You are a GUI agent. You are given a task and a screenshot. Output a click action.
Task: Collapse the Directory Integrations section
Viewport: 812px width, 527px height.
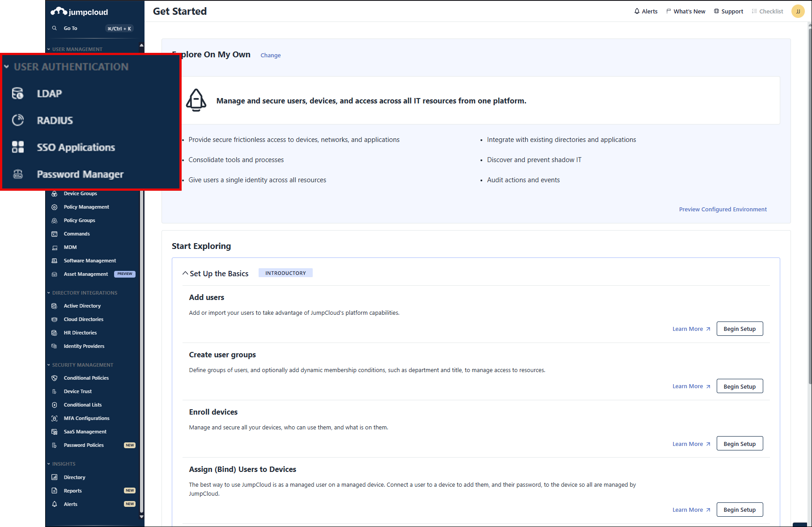pyautogui.click(x=49, y=293)
